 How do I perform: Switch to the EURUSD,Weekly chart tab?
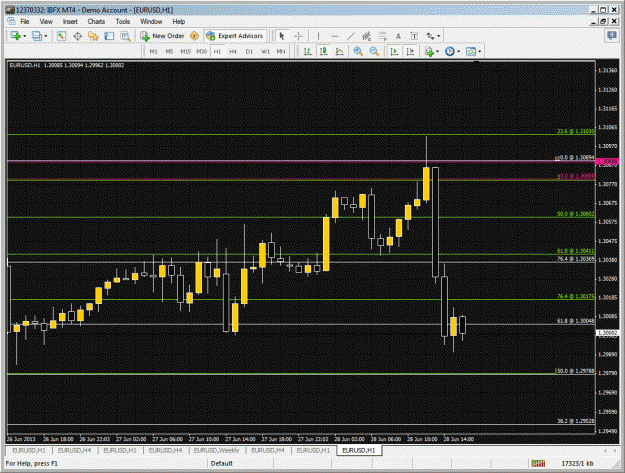tap(216, 450)
